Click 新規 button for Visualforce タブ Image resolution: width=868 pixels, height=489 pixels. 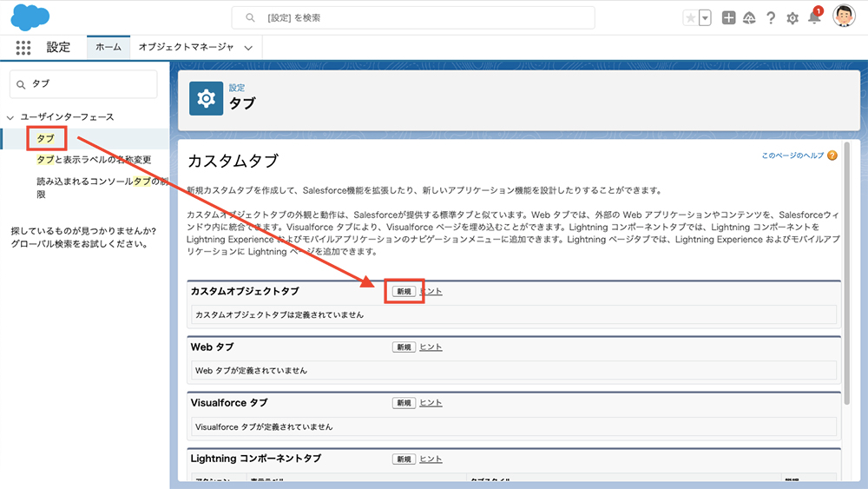coord(404,403)
